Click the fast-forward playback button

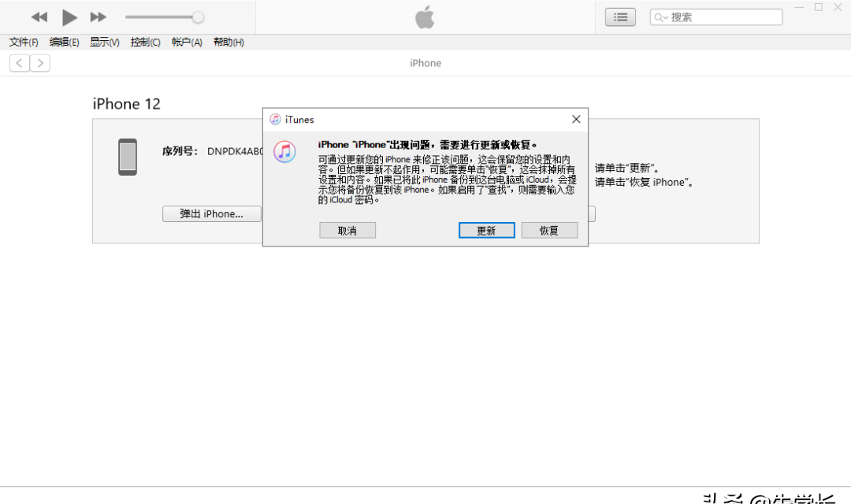(x=98, y=17)
